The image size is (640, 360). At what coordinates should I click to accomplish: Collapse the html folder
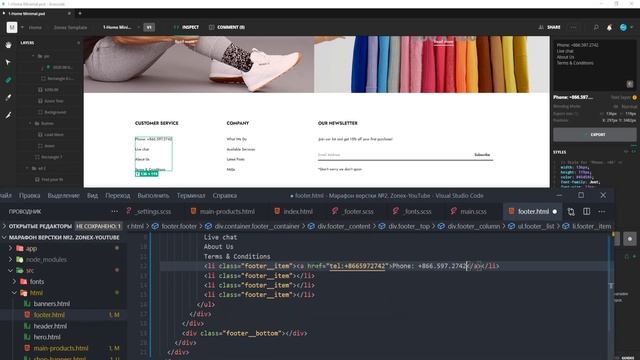coord(15,293)
